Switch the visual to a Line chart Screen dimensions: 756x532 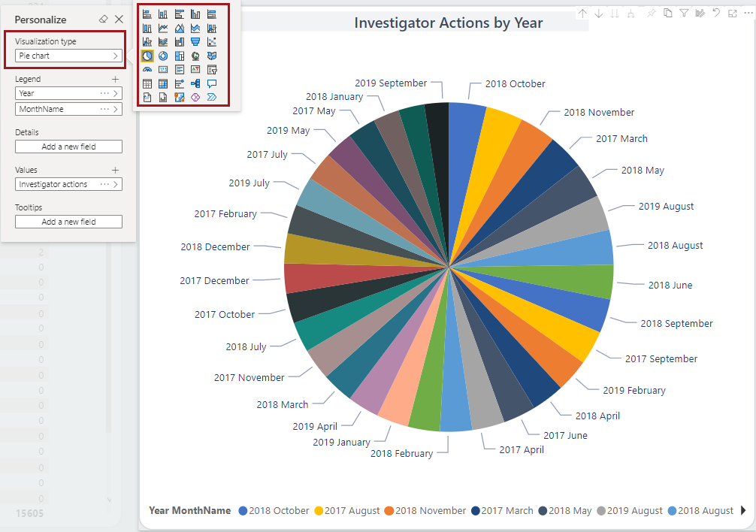(x=162, y=28)
